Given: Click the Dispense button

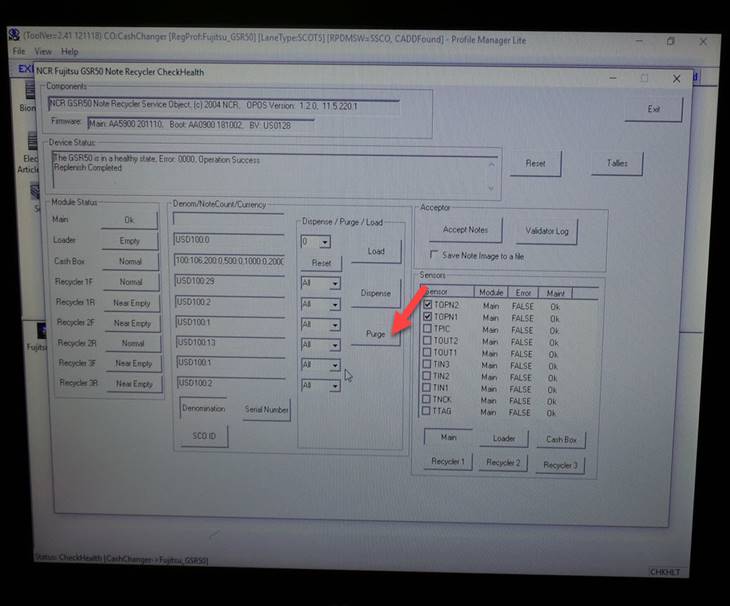Looking at the screenshot, I should tap(375, 293).
